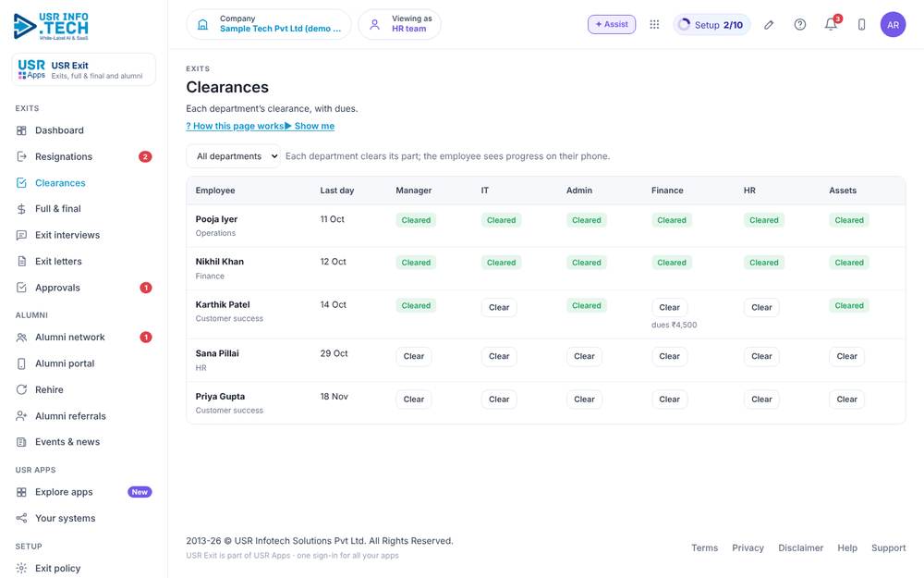Screen dimensions: 924x578
Task: Open the Company selector Sample Tech Pvt Ltd
Action: click(x=269, y=24)
